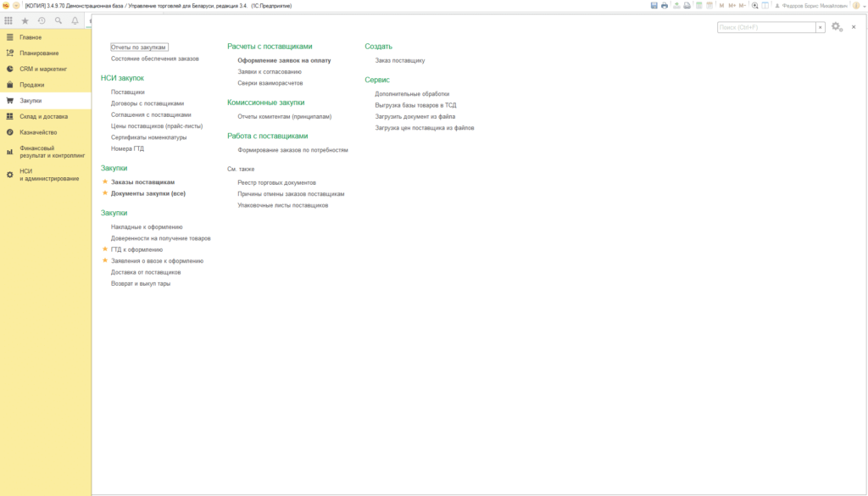This screenshot has height=496, width=868.
Task: Click the M+ memory add icon
Action: (732, 6)
